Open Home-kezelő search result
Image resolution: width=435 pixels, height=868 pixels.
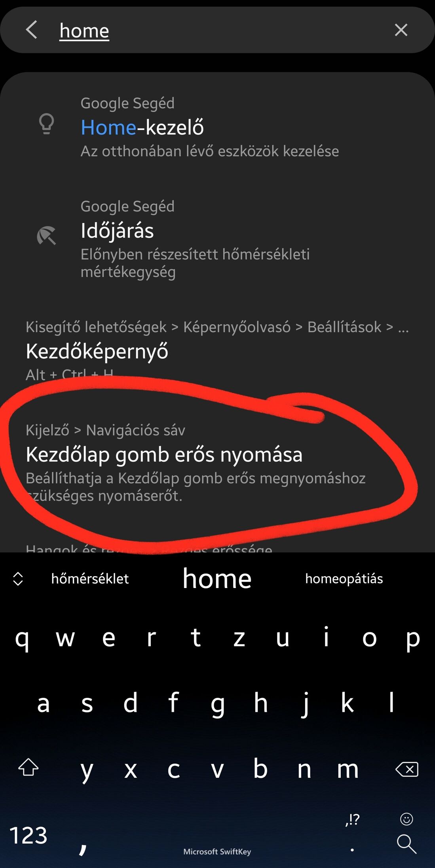(217, 127)
